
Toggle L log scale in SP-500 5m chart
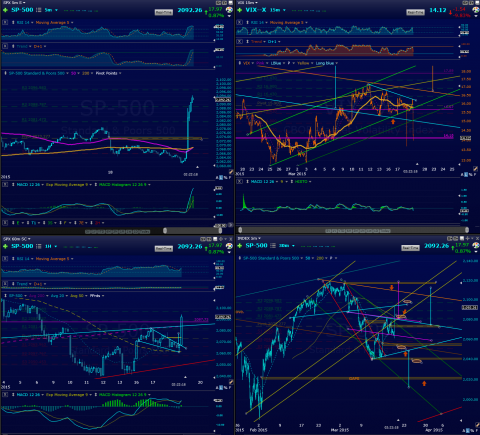pyautogui.click(x=221, y=178)
